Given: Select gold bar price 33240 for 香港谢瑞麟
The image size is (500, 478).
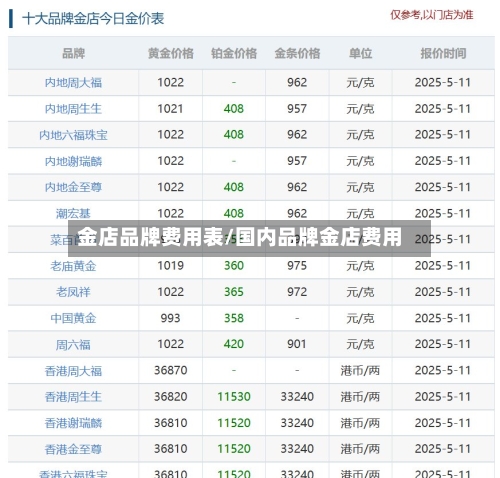Looking at the screenshot, I should [x=297, y=423].
